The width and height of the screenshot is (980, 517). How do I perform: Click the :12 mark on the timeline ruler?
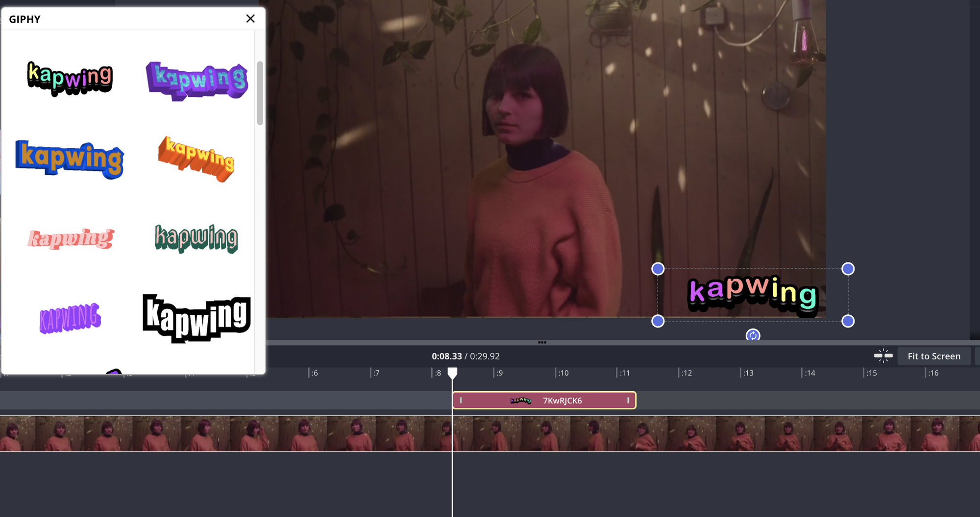[686, 373]
